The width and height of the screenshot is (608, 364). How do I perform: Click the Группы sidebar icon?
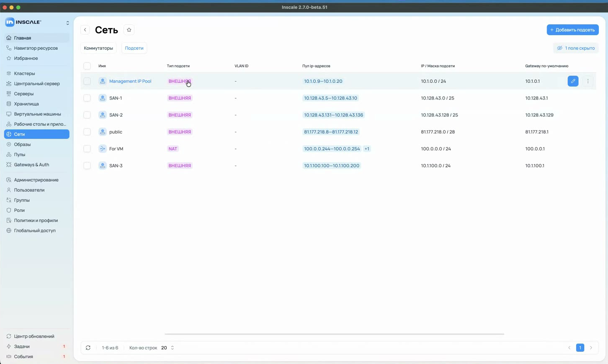tap(9, 200)
